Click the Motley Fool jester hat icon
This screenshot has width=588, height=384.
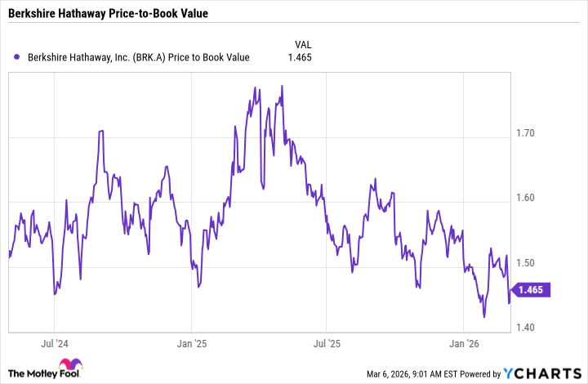[63, 368]
